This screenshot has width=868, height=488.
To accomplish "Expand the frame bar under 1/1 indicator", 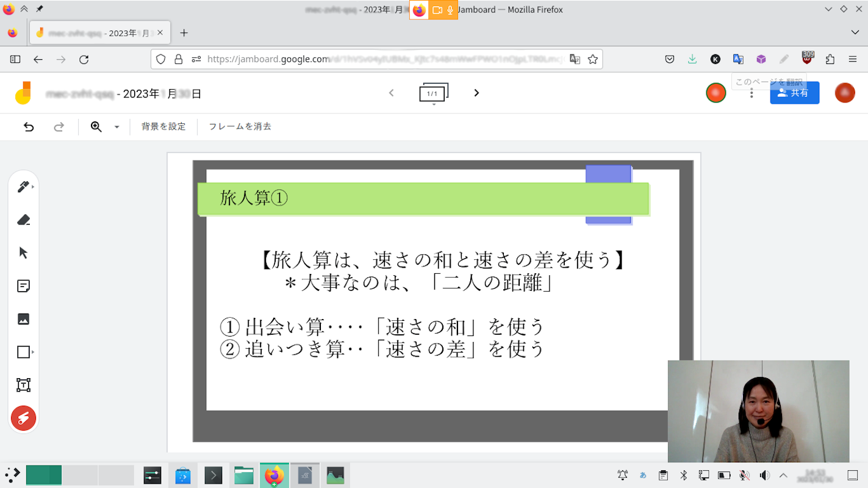I will point(434,104).
